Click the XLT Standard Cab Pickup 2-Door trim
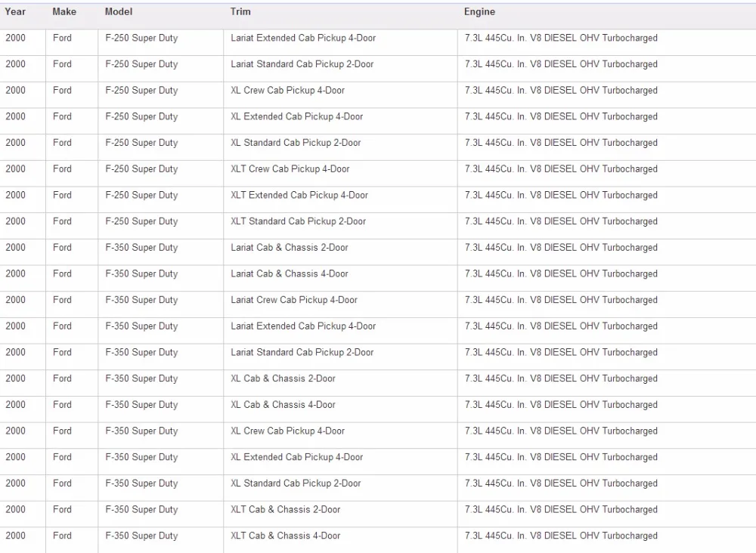Image resolution: width=756 pixels, height=553 pixels. [x=299, y=221]
